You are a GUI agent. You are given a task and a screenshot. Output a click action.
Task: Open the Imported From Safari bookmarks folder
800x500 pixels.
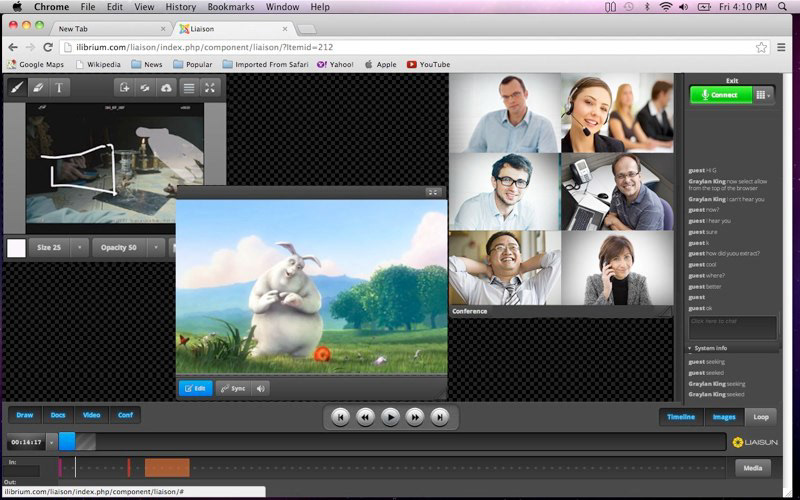(265, 64)
